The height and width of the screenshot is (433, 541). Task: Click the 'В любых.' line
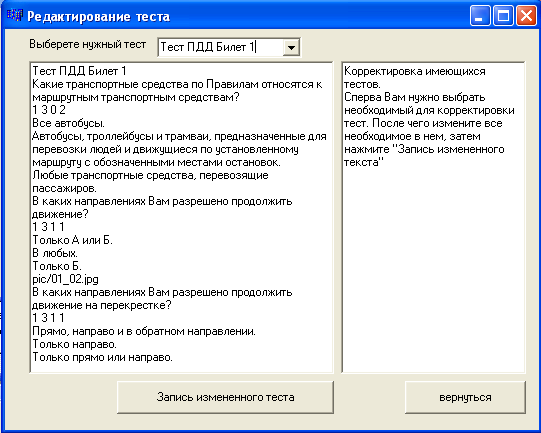point(55,253)
